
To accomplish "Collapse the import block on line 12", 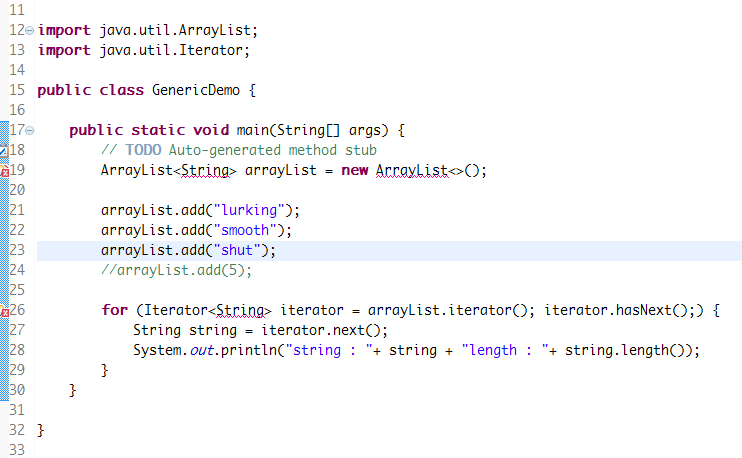I will [29, 31].
